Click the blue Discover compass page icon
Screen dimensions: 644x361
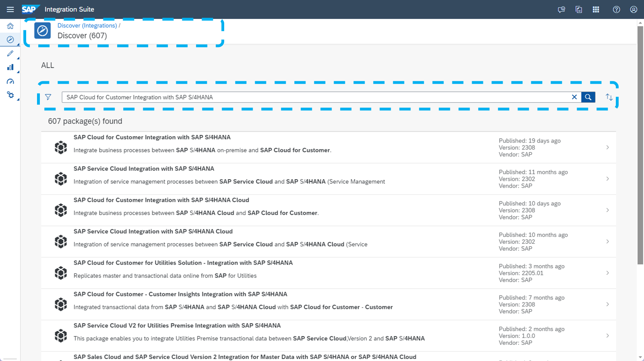(42, 31)
